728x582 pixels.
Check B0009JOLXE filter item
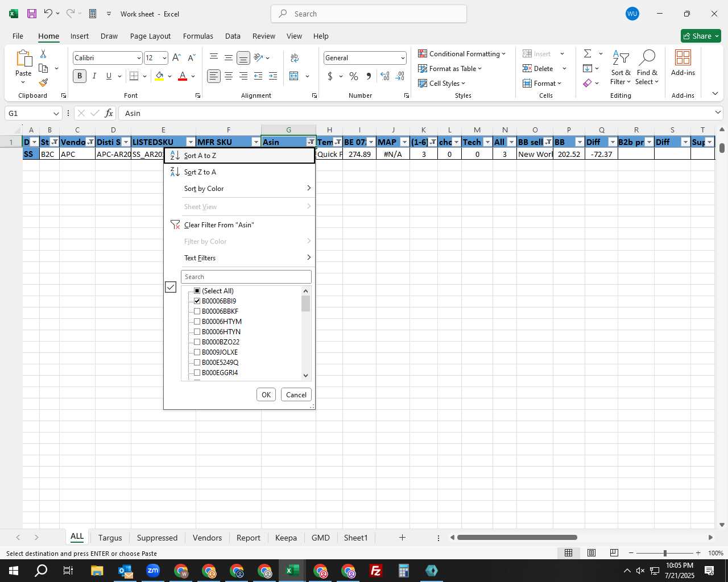tap(197, 352)
